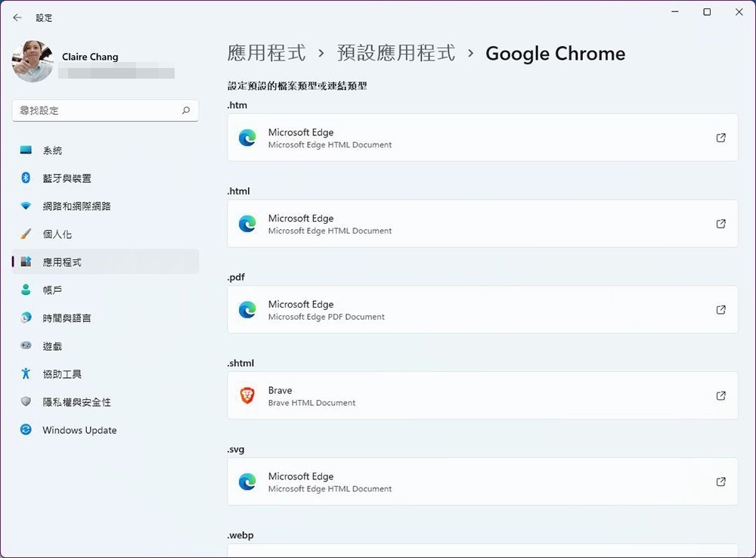Open external link icon for .htm row
Screen dimensions: 756x558
(x=720, y=138)
